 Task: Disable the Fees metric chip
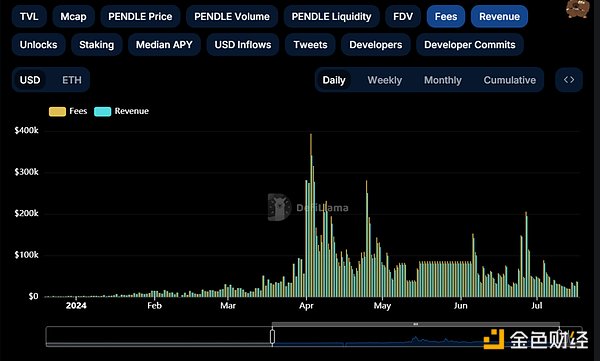[x=446, y=16]
